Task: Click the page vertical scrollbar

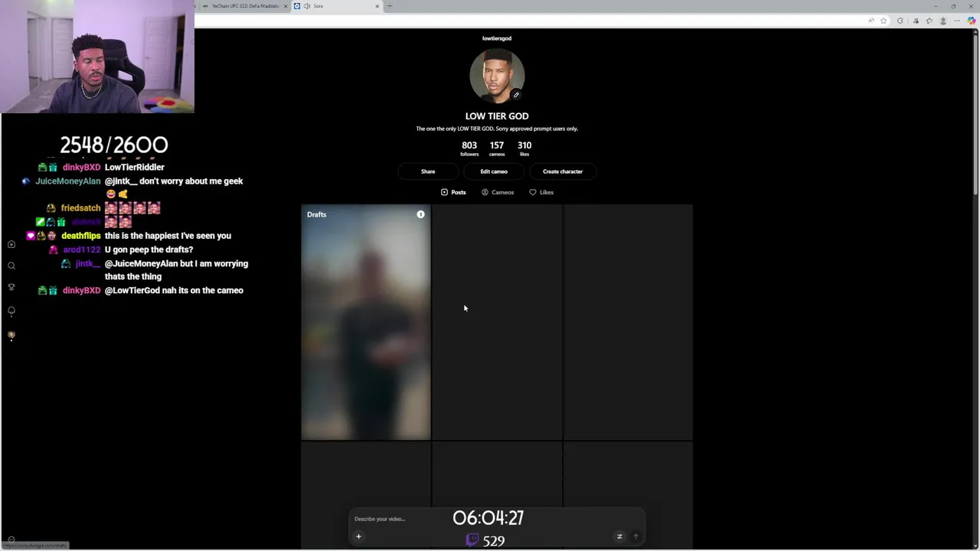Action: 975,113
